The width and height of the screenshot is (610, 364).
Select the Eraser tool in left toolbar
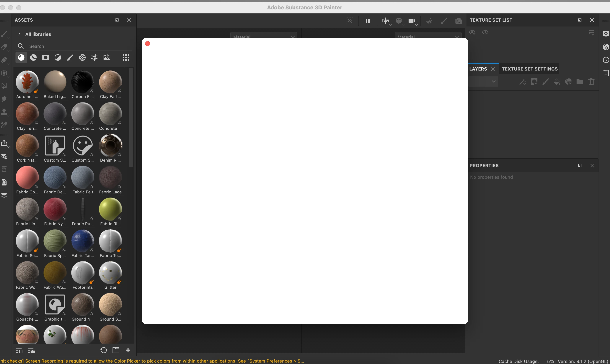4,47
